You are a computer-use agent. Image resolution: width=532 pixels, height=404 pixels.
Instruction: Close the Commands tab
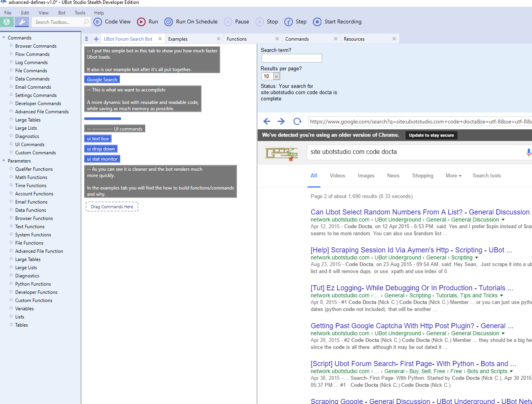[x=336, y=39]
